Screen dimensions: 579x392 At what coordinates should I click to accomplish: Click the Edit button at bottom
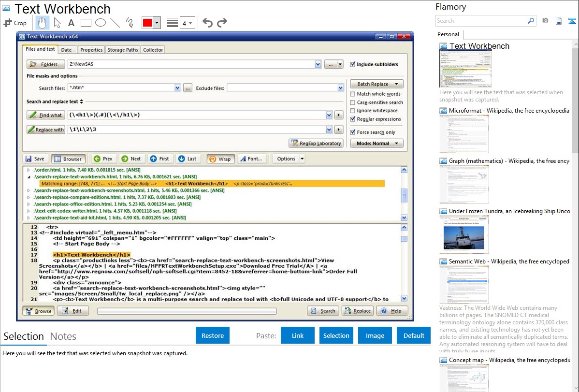(x=72, y=311)
